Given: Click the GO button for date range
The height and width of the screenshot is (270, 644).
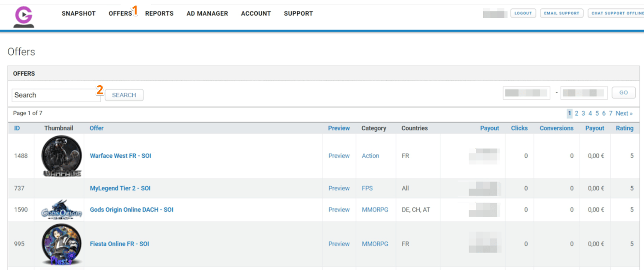Looking at the screenshot, I should click(623, 92).
